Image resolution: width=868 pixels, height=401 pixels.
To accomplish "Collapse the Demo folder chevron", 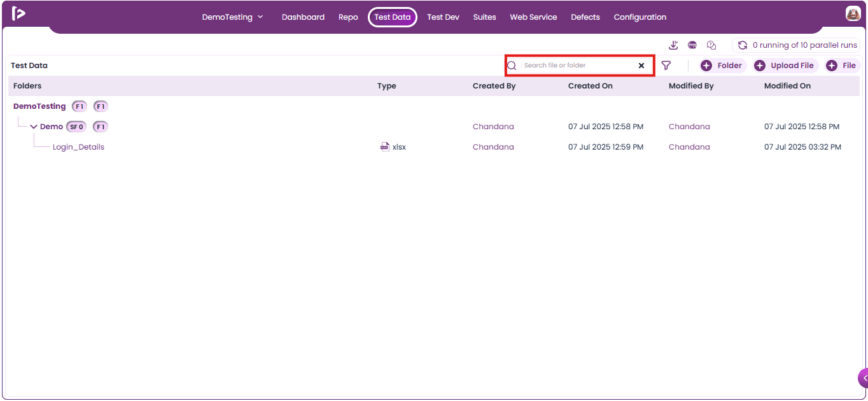I will (34, 127).
